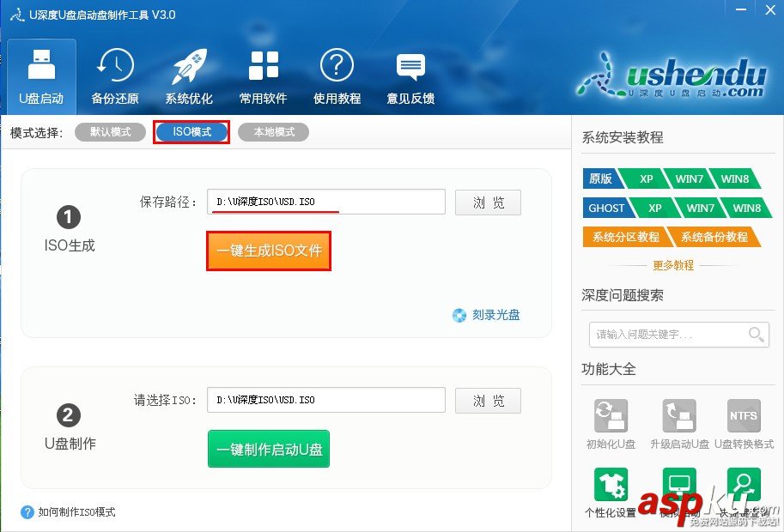Select ISO模式 mode
Screen dimensions: 784x532
point(192,132)
